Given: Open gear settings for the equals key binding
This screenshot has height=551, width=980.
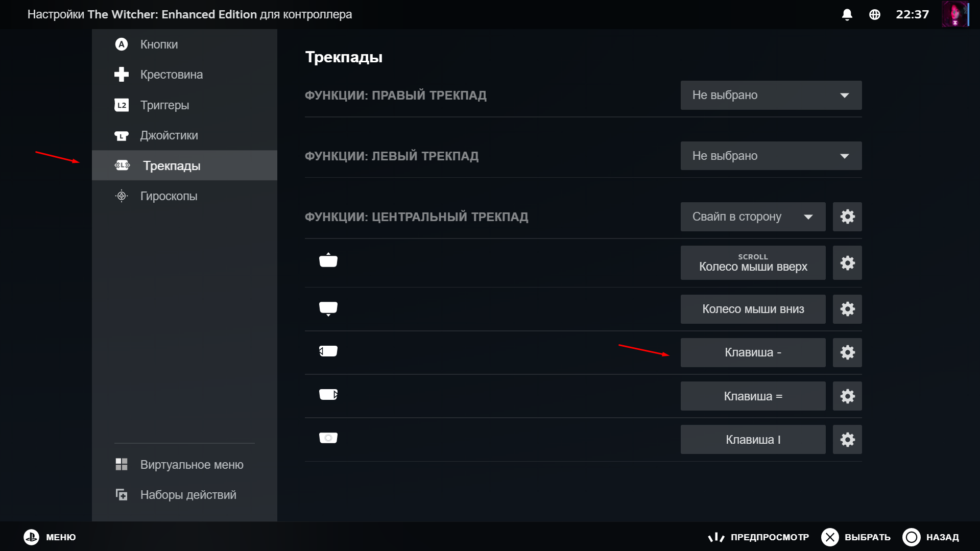Looking at the screenshot, I should click(x=847, y=396).
